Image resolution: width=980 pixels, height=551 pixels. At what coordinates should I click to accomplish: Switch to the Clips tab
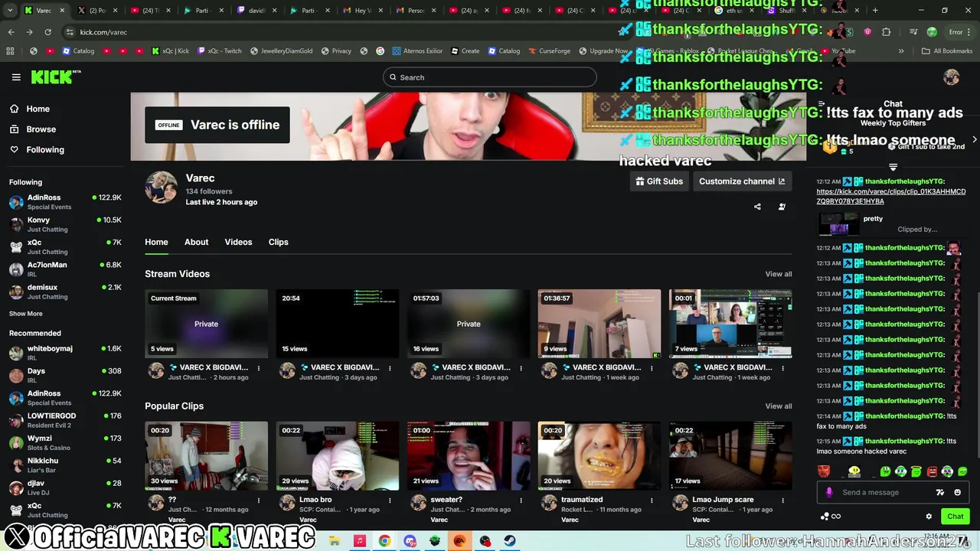(x=278, y=242)
